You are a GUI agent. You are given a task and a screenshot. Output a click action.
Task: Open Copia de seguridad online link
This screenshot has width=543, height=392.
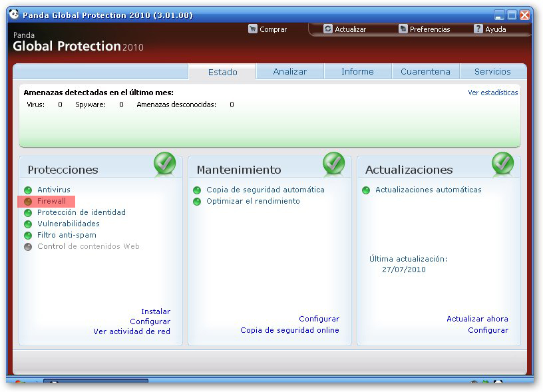(x=290, y=330)
